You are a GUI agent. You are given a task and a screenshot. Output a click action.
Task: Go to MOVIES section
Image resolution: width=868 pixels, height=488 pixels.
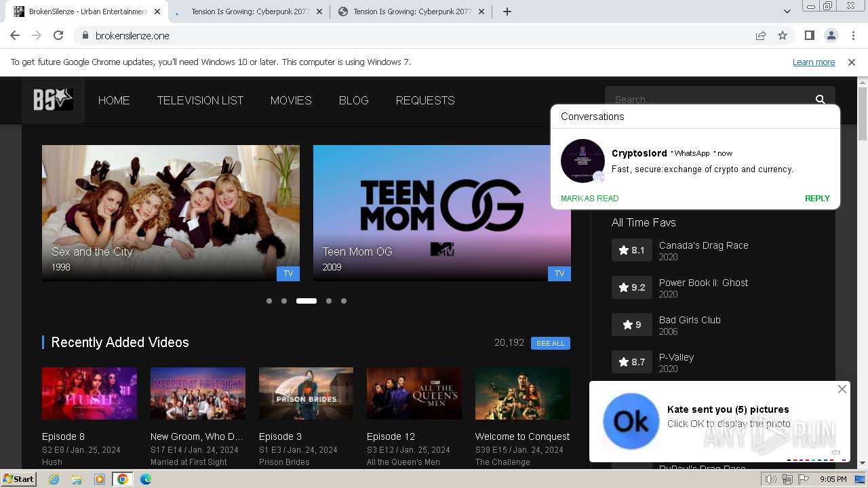pyautogui.click(x=291, y=100)
